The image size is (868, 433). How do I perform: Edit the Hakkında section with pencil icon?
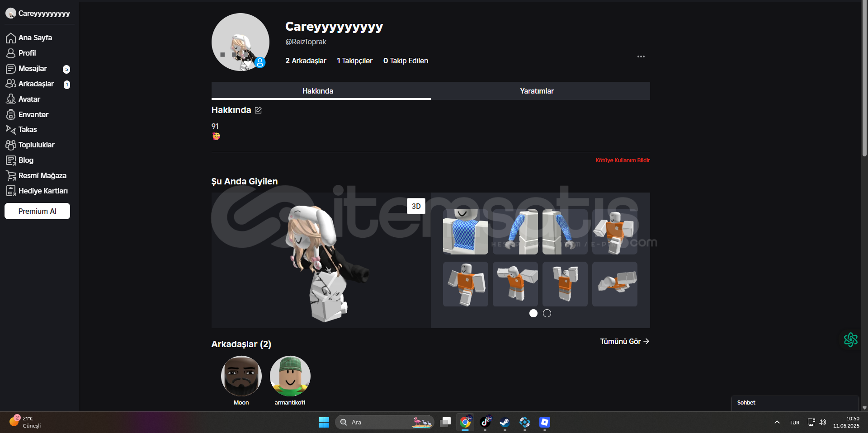(x=258, y=110)
